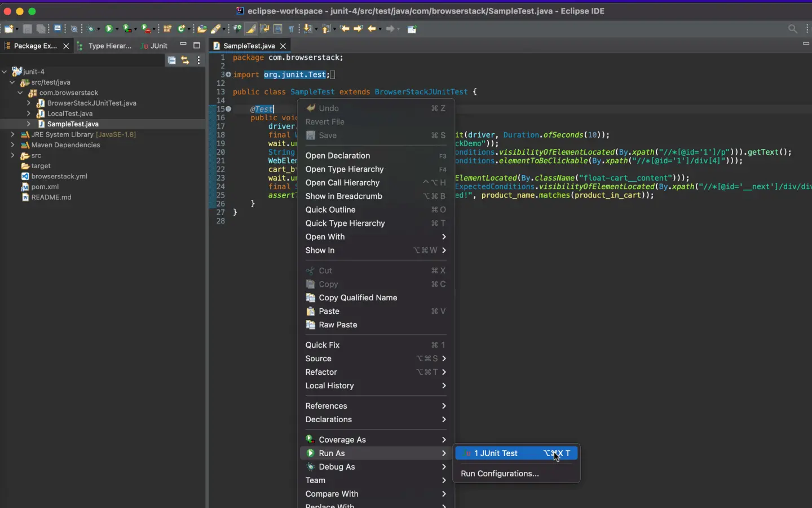The image size is (812, 508).
Task: Click the search magnifier icon at top right
Action: click(792, 29)
